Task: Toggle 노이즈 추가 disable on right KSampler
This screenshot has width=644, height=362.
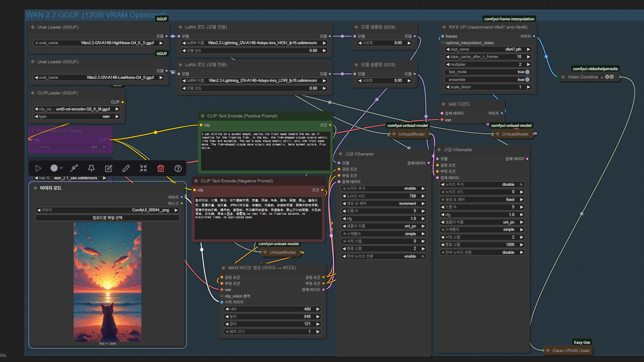Action: pos(482,184)
